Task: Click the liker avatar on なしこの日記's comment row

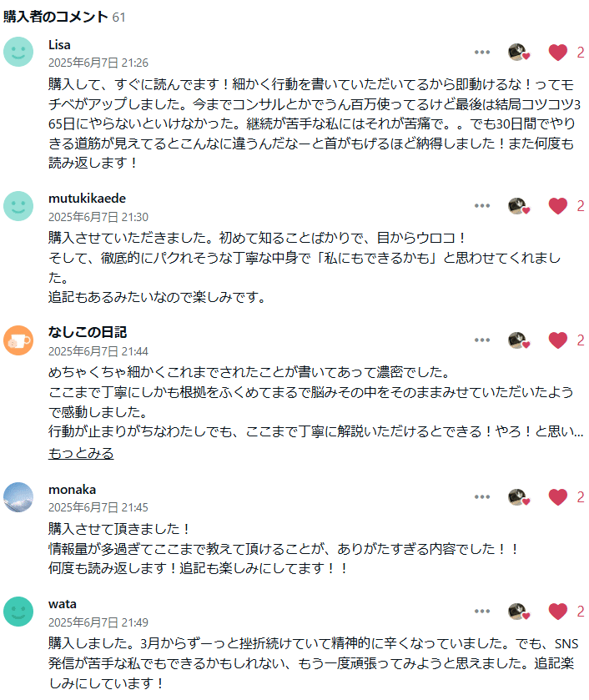Action: 517,340
